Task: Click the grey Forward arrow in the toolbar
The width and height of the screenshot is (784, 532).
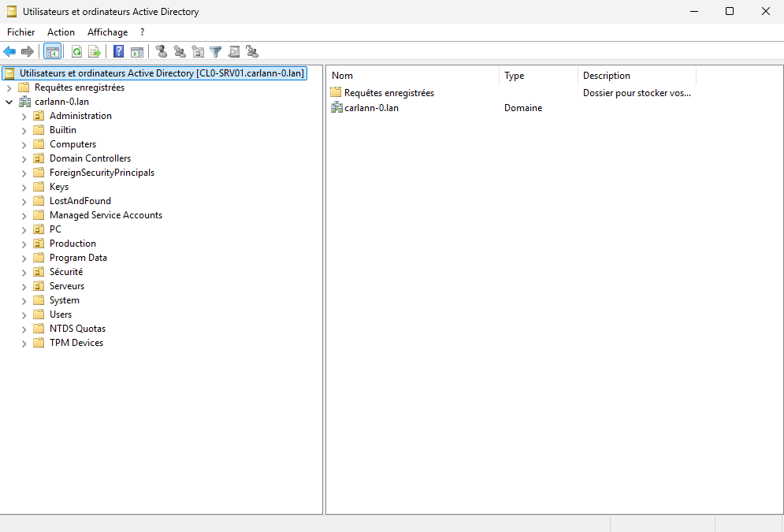Action: click(28, 51)
